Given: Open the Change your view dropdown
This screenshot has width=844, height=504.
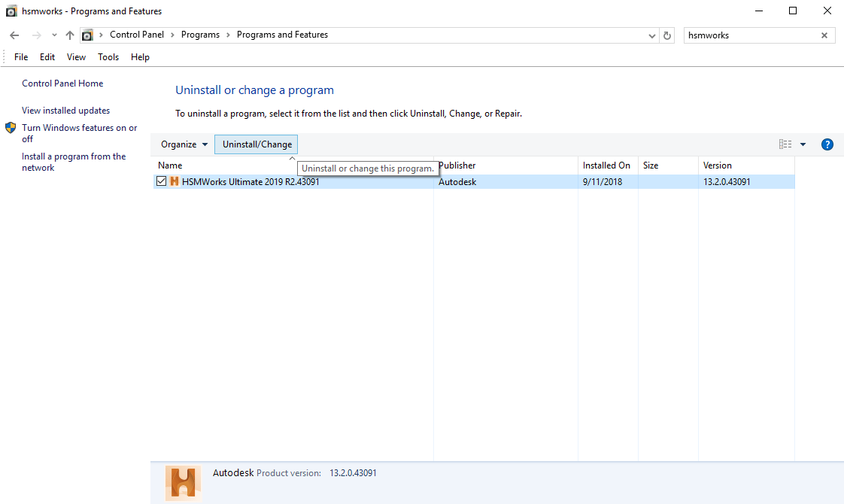Looking at the screenshot, I should tap(803, 144).
